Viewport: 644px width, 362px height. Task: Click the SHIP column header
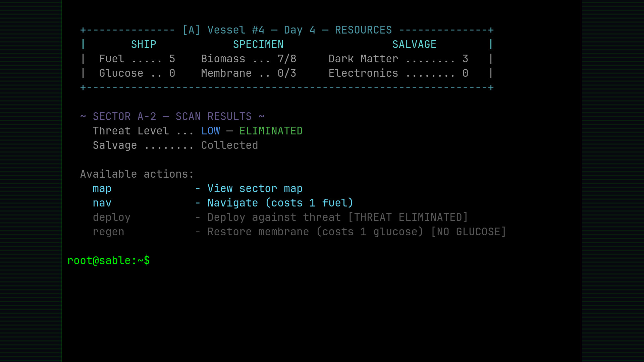144,44
